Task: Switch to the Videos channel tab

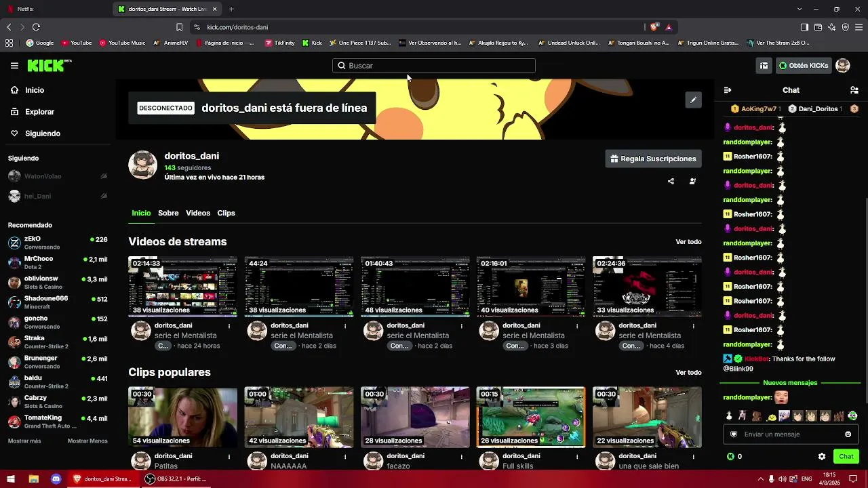Action: tap(198, 213)
